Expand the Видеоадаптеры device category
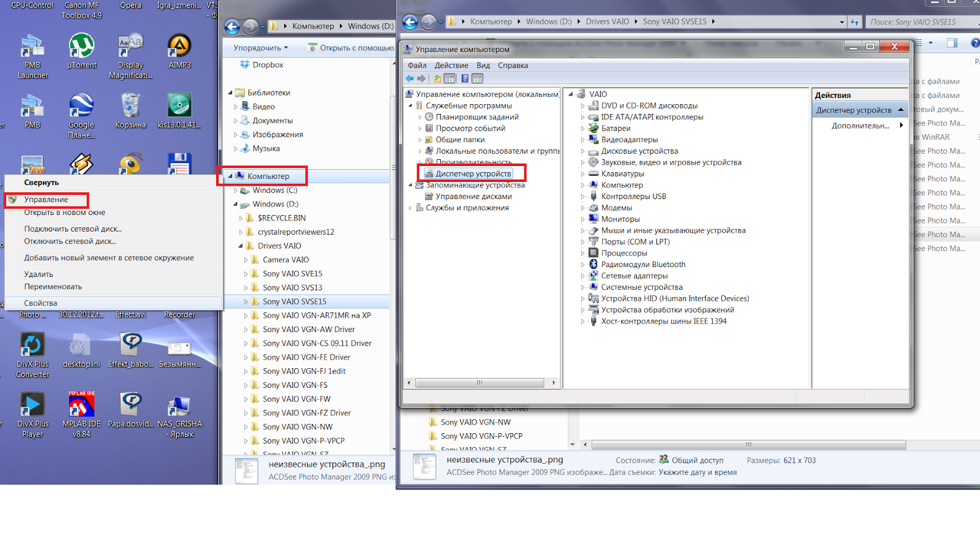The width and height of the screenshot is (980, 544). pos(582,140)
